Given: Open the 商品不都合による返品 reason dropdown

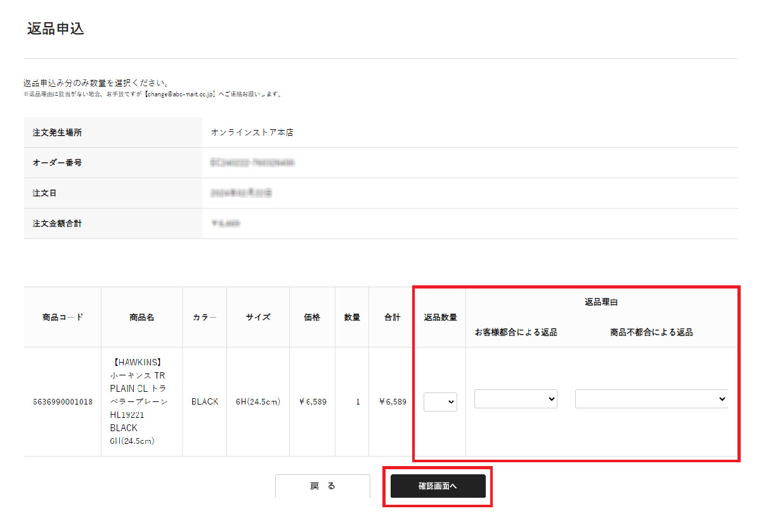Looking at the screenshot, I should pos(651,399).
